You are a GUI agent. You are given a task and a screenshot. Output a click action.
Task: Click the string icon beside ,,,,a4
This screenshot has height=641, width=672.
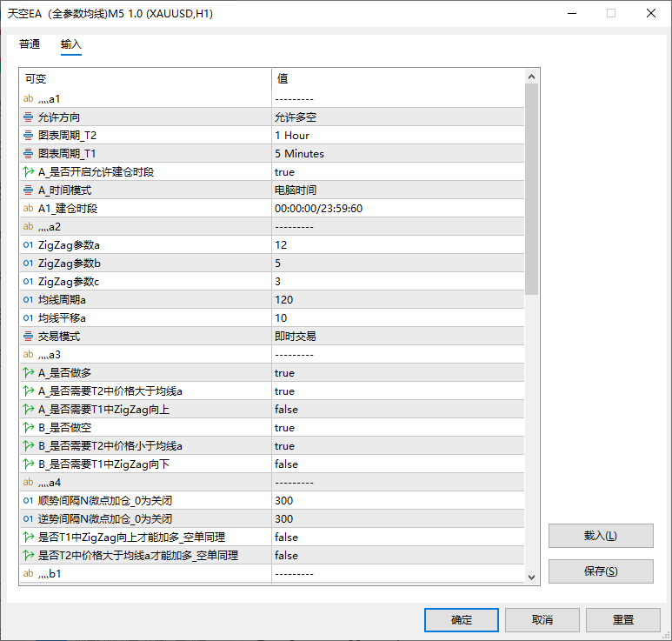[29, 483]
